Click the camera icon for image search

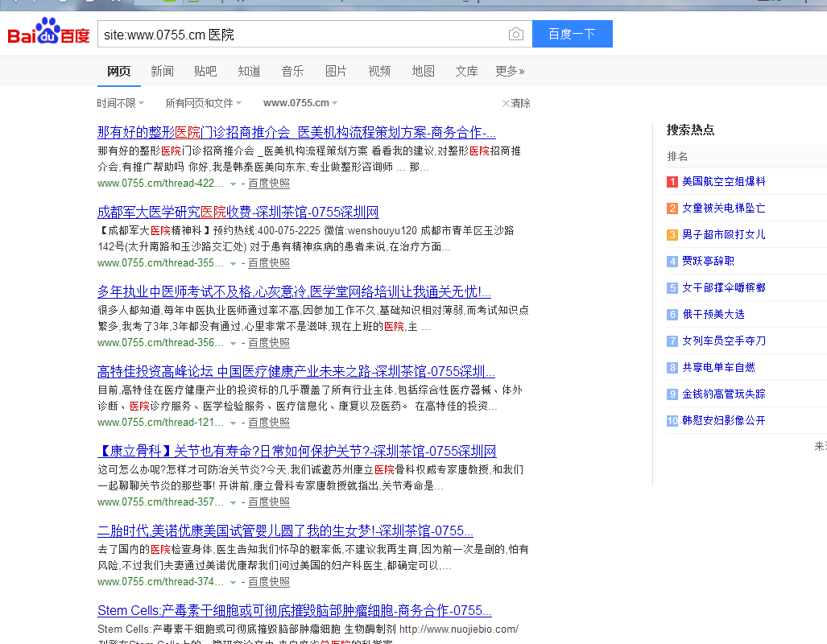click(x=515, y=34)
